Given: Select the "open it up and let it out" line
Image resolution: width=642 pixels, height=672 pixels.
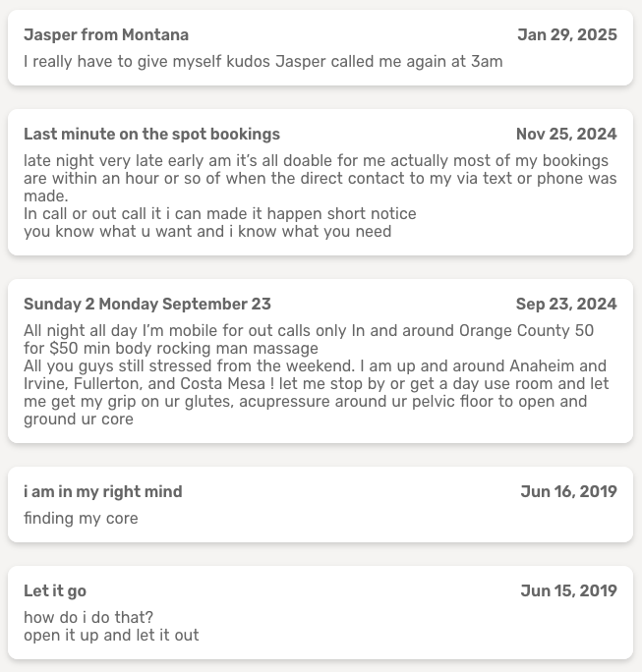Looking at the screenshot, I should (111, 636).
